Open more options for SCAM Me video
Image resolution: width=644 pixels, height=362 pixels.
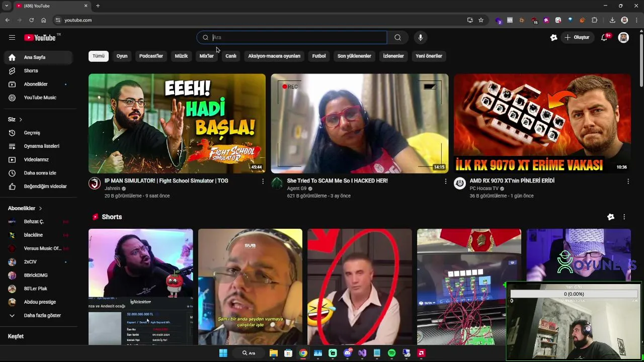point(445,181)
